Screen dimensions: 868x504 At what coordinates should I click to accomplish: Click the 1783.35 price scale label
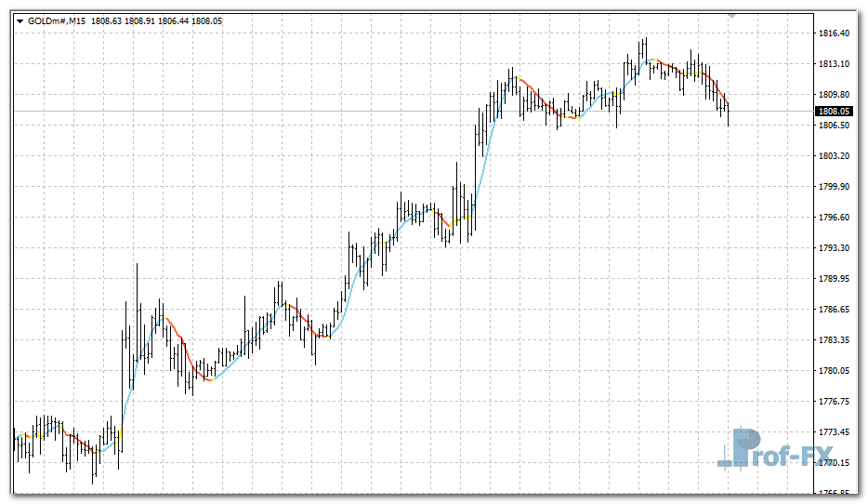tap(834, 340)
